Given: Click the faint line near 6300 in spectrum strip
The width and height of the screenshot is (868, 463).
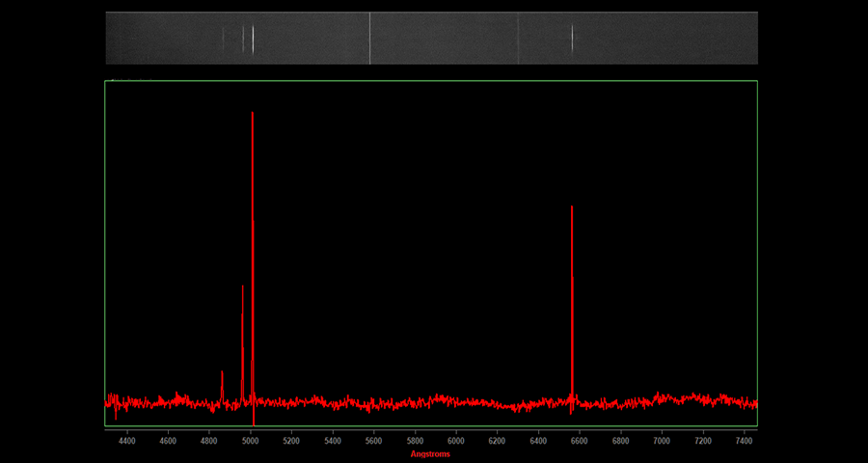Looking at the screenshot, I should [518, 39].
